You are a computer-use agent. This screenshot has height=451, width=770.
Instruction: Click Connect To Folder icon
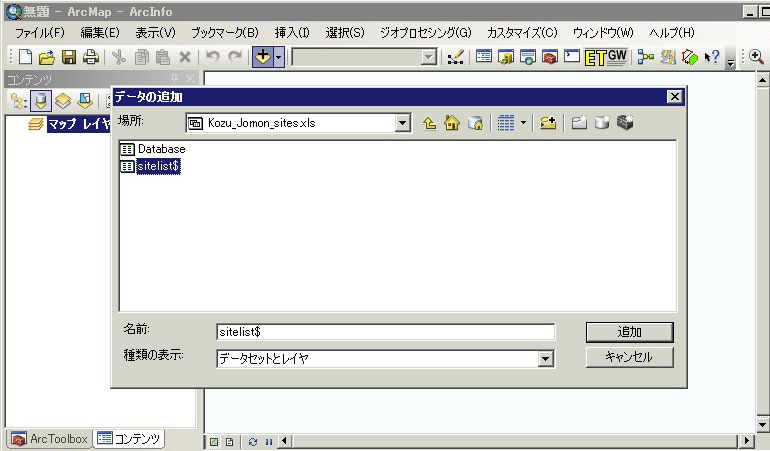coord(548,123)
